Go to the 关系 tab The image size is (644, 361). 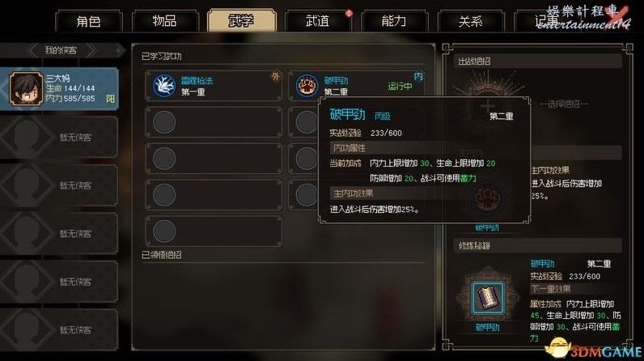pos(471,20)
